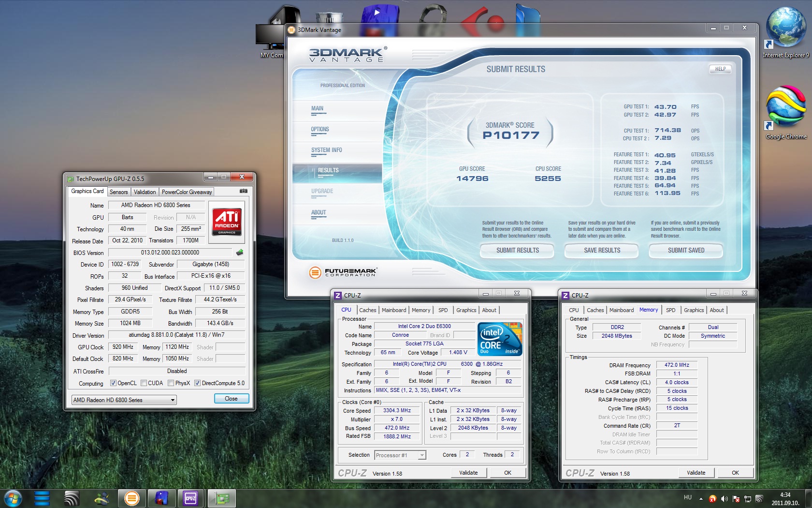Screen dimensions: 812x508
Task: Click the BIOS Version field in GPU-Z
Action: pos(170,253)
